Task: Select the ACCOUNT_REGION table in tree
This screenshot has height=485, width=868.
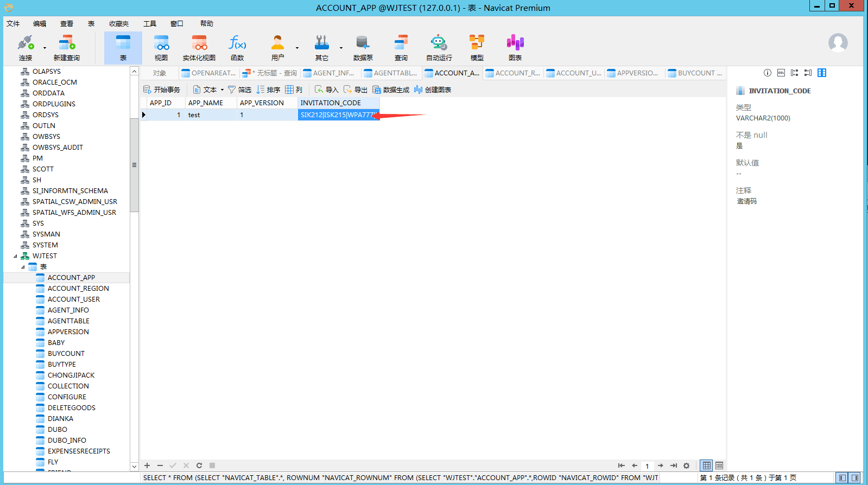Action: pos(78,289)
